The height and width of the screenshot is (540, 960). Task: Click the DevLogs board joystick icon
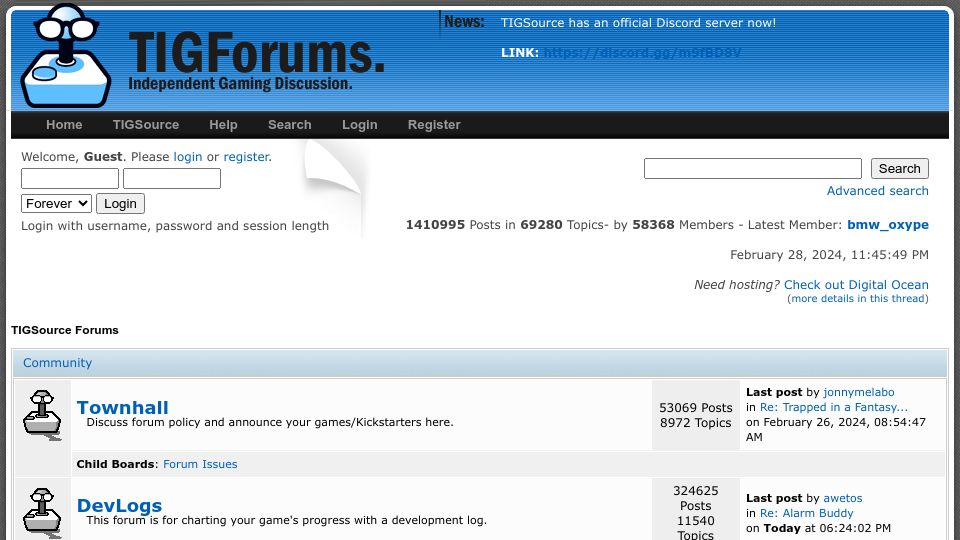42,512
